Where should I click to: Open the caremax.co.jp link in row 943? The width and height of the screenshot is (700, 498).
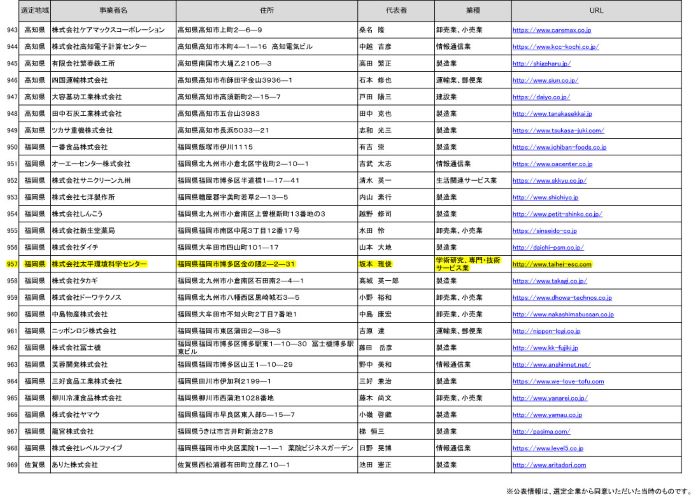(552, 30)
